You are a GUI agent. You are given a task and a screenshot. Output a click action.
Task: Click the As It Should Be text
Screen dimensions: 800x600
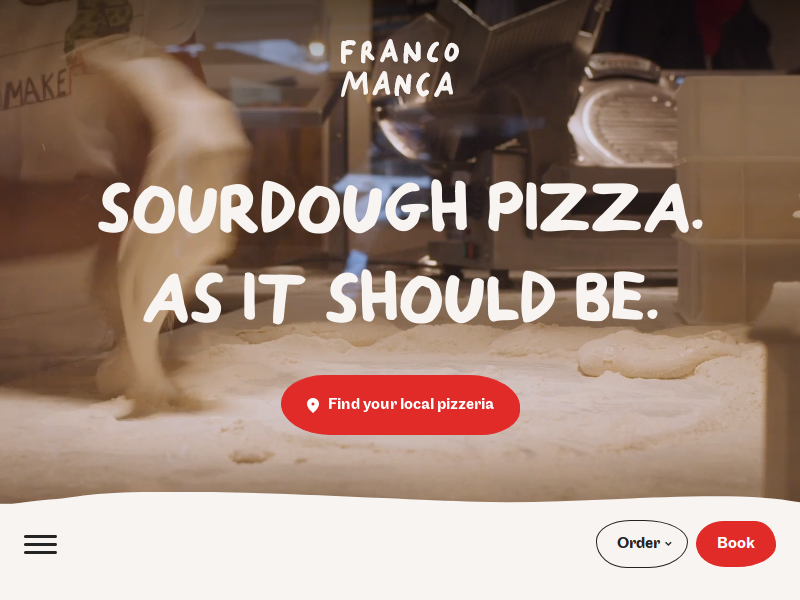coord(401,297)
